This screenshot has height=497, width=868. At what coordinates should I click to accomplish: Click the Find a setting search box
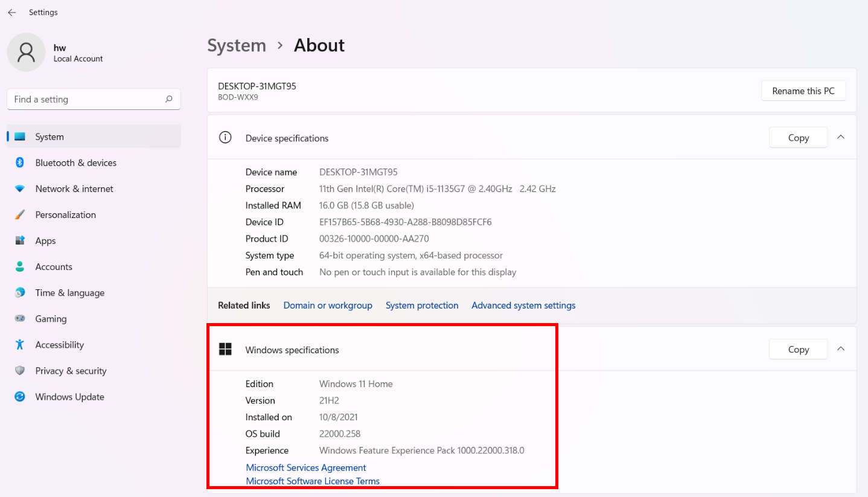point(94,99)
